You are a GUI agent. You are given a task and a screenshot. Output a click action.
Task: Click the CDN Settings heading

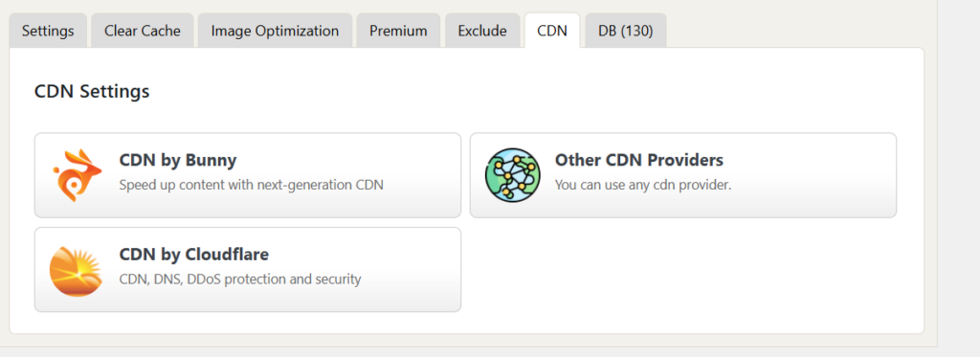(x=92, y=92)
